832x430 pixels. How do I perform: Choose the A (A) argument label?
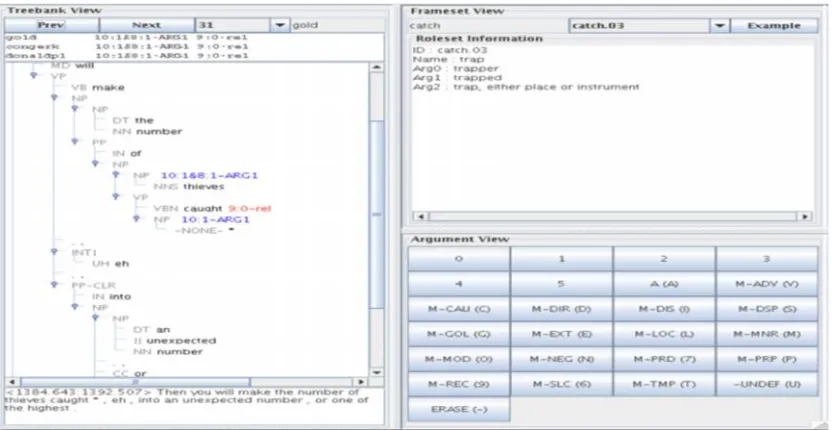pyautogui.click(x=664, y=283)
